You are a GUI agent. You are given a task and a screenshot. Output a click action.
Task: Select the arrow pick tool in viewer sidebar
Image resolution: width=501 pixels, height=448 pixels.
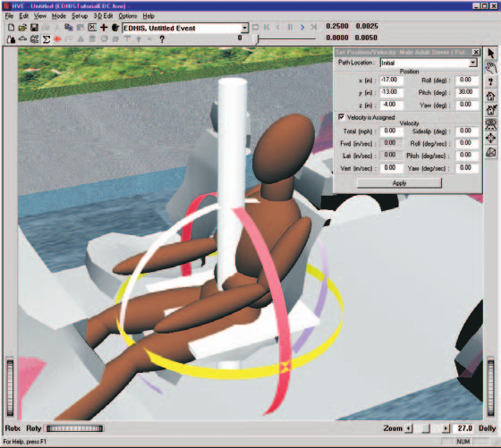pos(491,54)
